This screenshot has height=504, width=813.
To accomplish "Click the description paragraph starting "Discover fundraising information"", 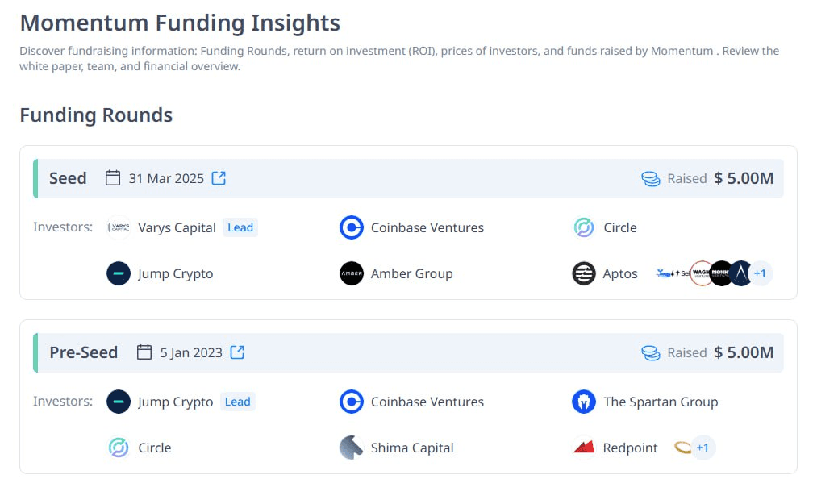I will [x=399, y=59].
